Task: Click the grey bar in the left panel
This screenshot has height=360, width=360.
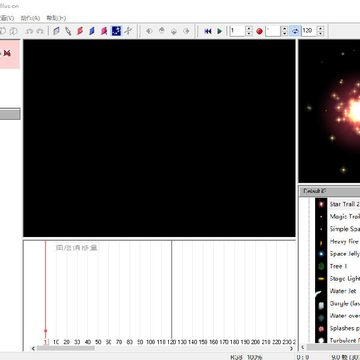Action: 10,114
